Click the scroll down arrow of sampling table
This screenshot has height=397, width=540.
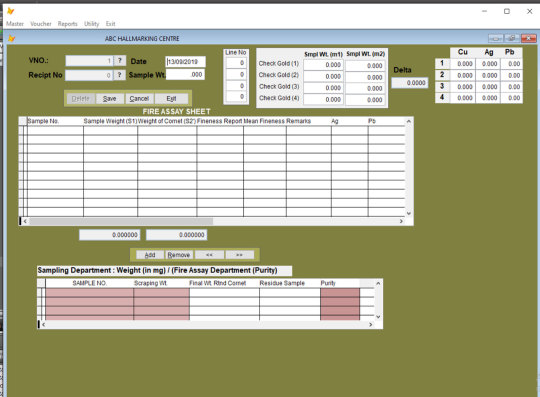(378, 317)
